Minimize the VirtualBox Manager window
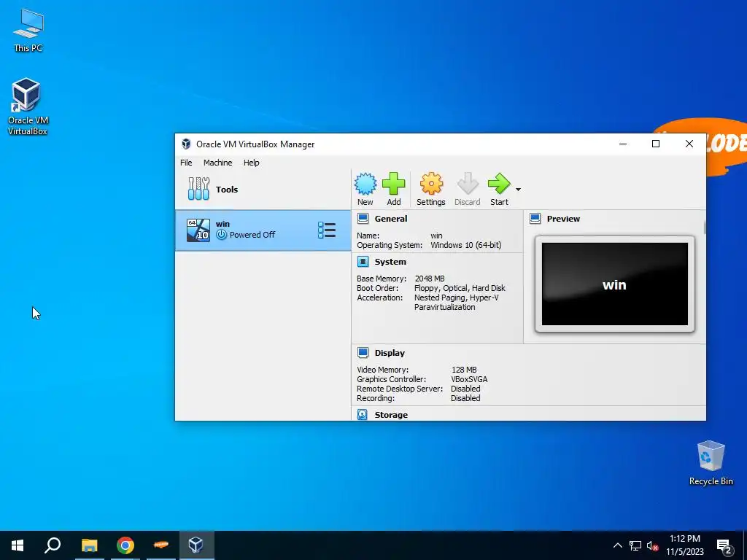Screen dimensions: 747x560 [623, 144]
